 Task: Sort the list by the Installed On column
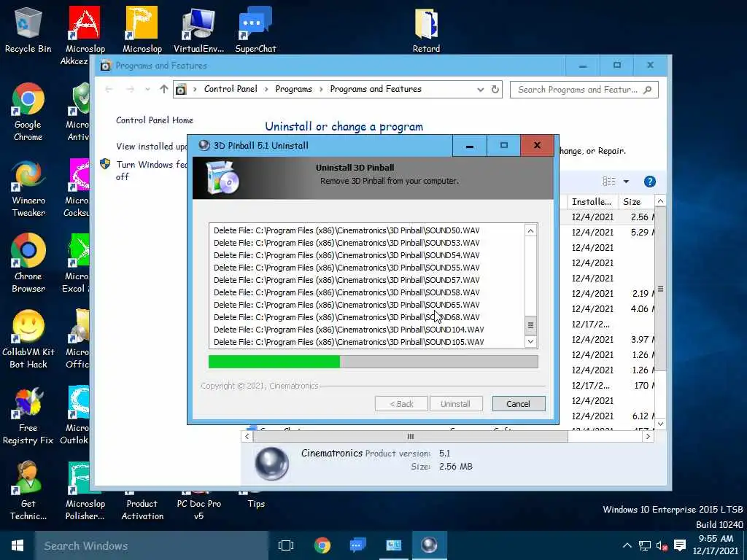(x=592, y=202)
